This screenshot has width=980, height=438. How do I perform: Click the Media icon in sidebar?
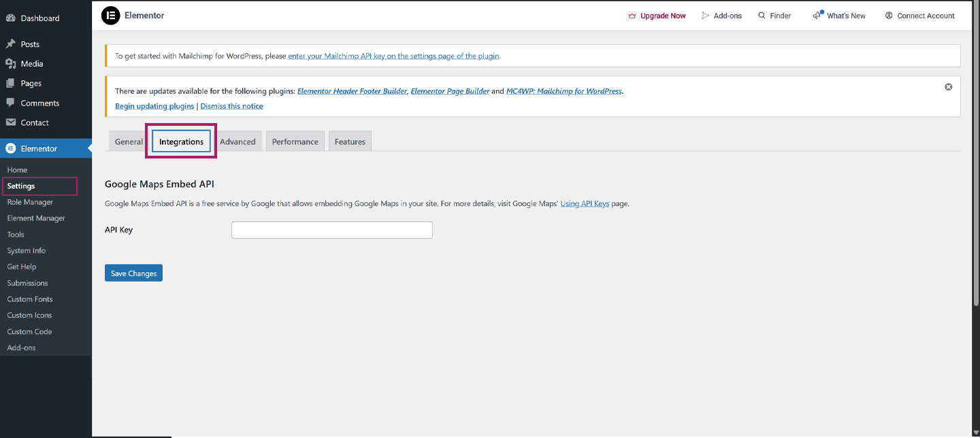(11, 63)
